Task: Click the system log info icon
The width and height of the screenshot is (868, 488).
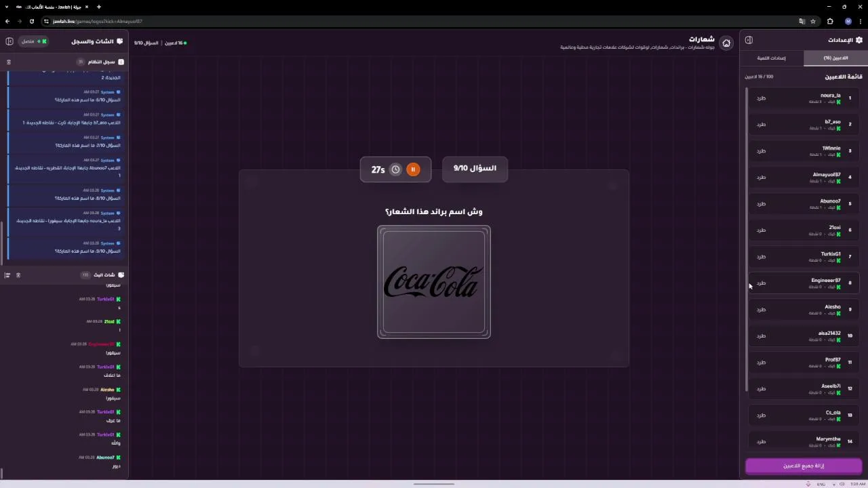Action: (x=121, y=62)
